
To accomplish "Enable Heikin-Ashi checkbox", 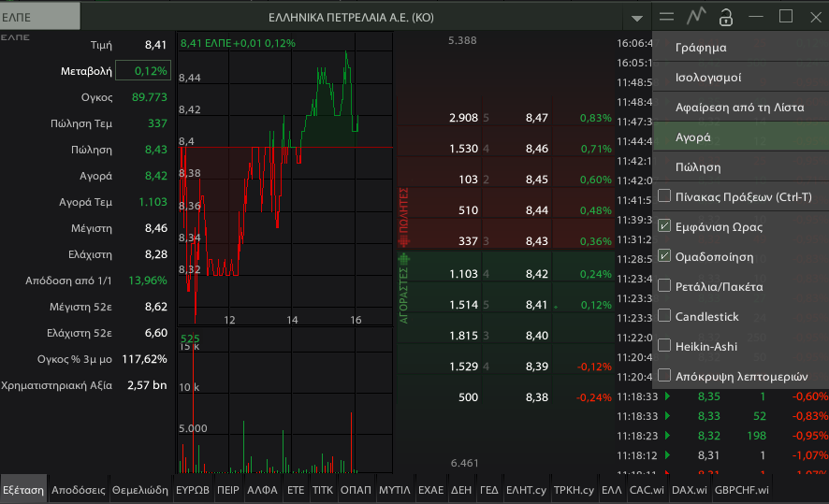I will click(664, 346).
